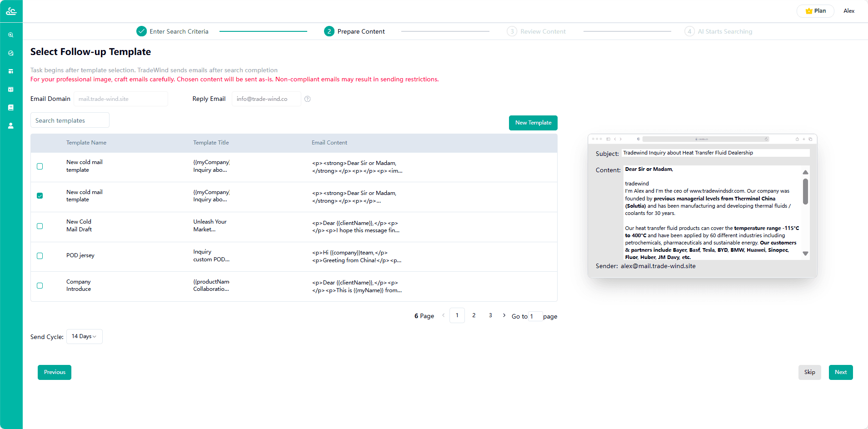The image size is (868, 429).
Task: Jump to pagination page 2
Action: tap(474, 315)
